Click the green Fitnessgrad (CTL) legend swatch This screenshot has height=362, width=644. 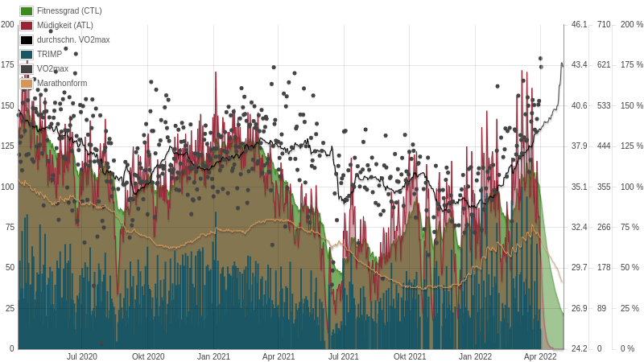tap(27, 11)
